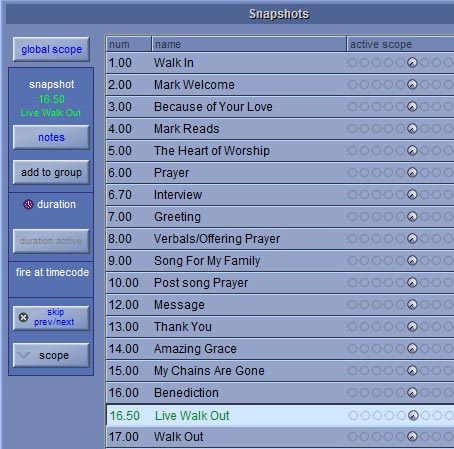Toggle the first scope circle for Greeting row
Viewport: 454px width, 449px height.
point(352,217)
